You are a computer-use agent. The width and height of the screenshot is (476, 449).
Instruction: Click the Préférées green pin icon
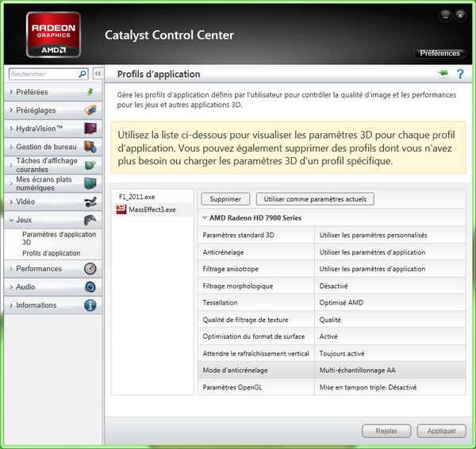click(90, 92)
